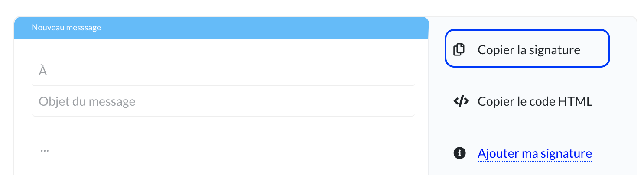Image resolution: width=644 pixels, height=175 pixels.
Task: Click the Copier le code HTML label text
Action: (x=535, y=101)
